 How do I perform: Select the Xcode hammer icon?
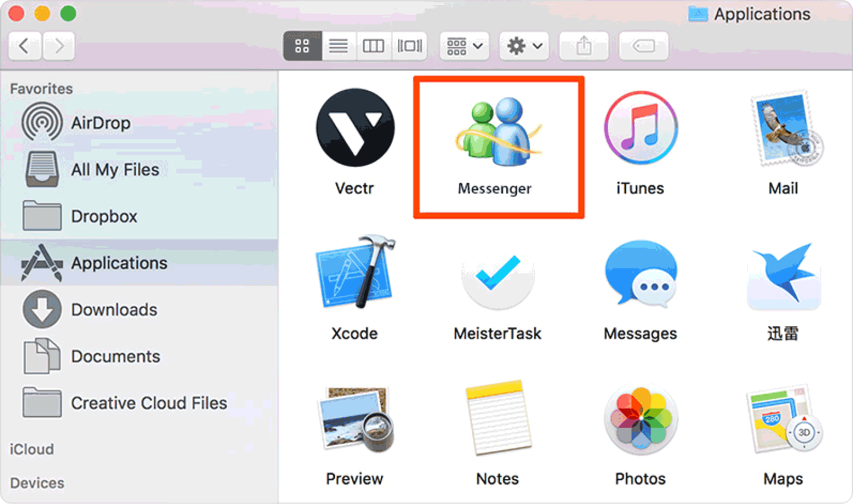355,272
